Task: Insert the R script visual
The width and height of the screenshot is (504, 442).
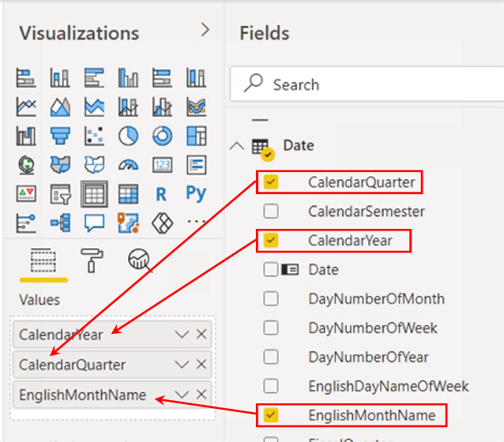Action: (x=162, y=194)
